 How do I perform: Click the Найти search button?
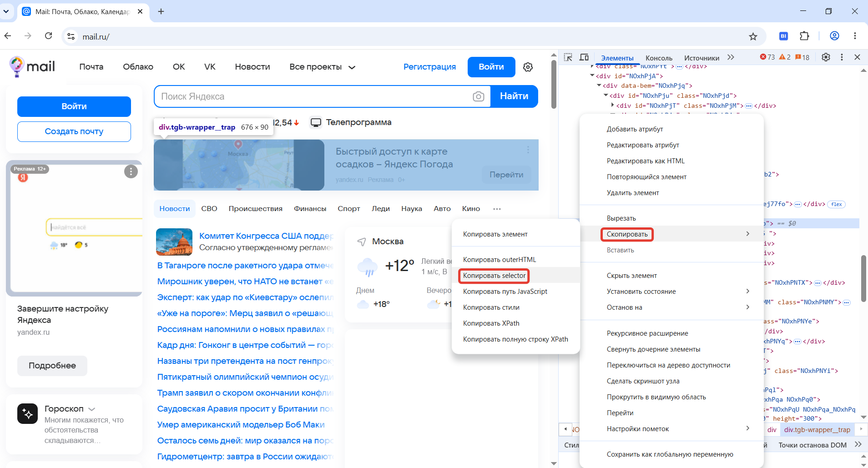click(514, 96)
